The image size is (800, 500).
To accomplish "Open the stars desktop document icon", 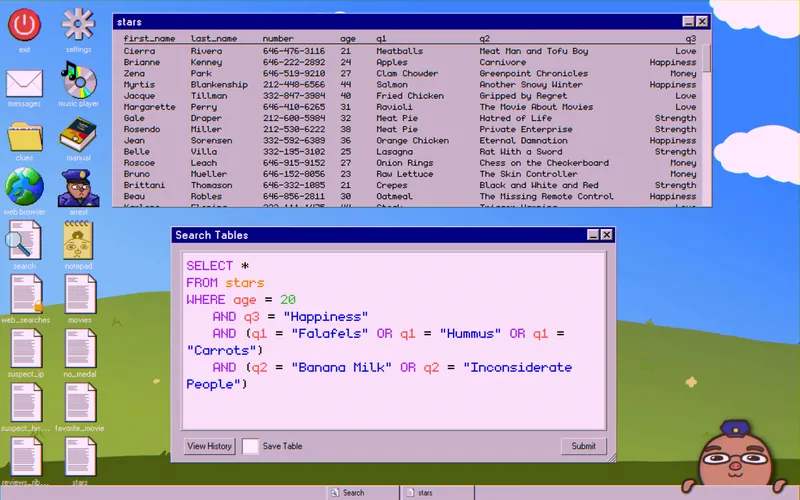I will coord(80,457).
